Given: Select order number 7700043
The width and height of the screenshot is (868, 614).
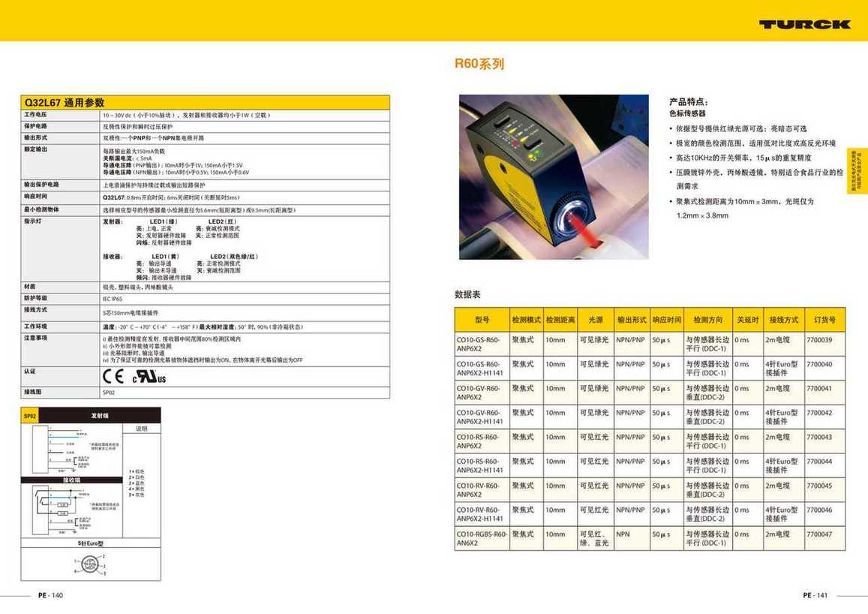Looking at the screenshot, I should (x=819, y=438).
